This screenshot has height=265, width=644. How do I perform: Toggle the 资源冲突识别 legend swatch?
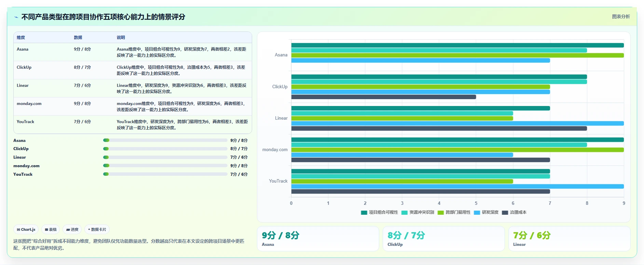click(404, 212)
